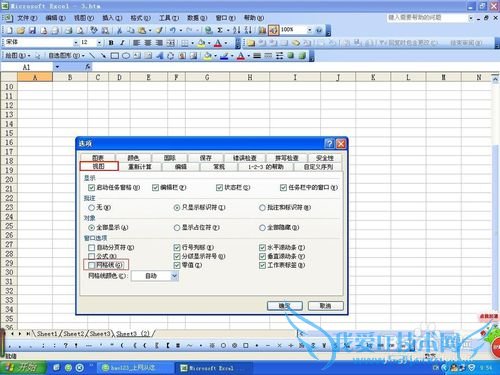500x375 pixels.
Task: Select the Oval tool in drawing toolbar
Action: pyautogui.click(x=126, y=56)
